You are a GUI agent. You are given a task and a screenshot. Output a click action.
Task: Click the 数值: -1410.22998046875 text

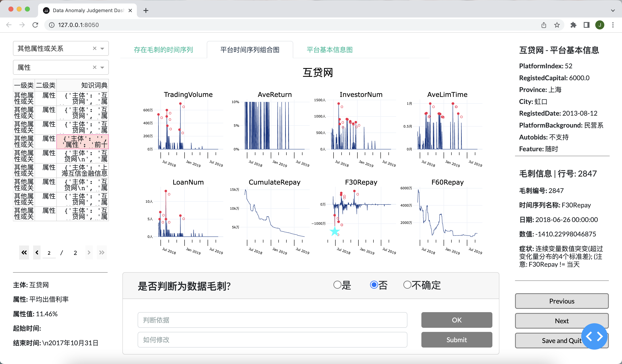click(558, 234)
